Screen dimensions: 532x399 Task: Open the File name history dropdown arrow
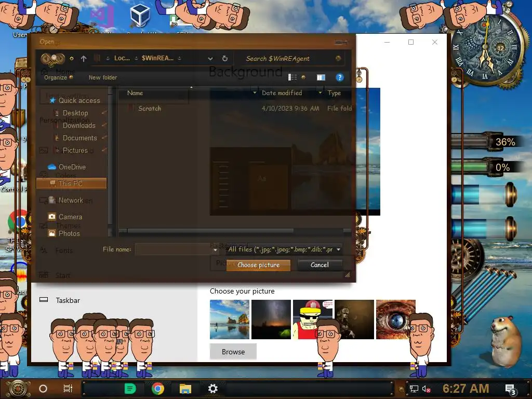click(x=216, y=250)
